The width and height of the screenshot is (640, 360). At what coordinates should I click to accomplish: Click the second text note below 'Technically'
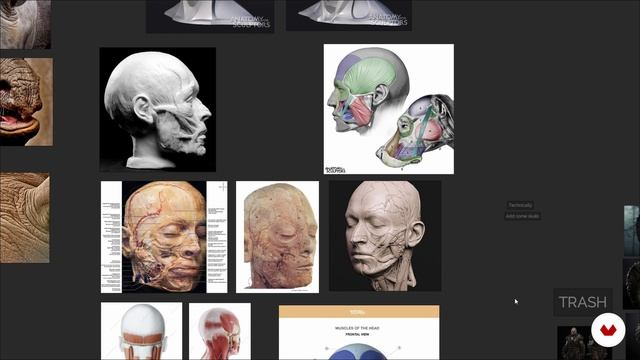(523, 216)
